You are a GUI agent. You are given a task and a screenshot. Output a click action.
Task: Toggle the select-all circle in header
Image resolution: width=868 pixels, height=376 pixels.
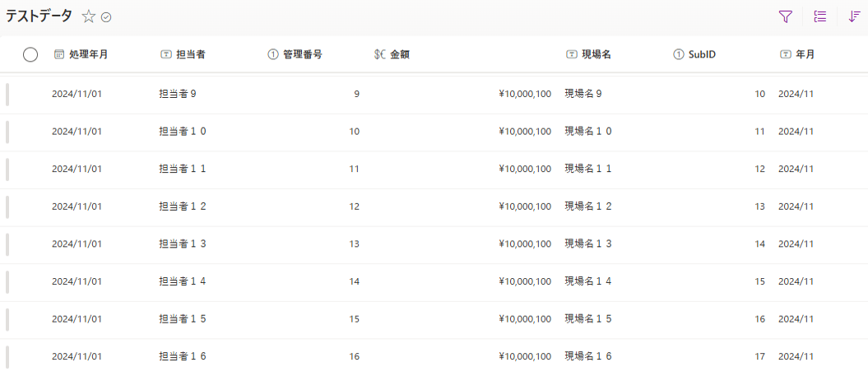click(x=30, y=54)
